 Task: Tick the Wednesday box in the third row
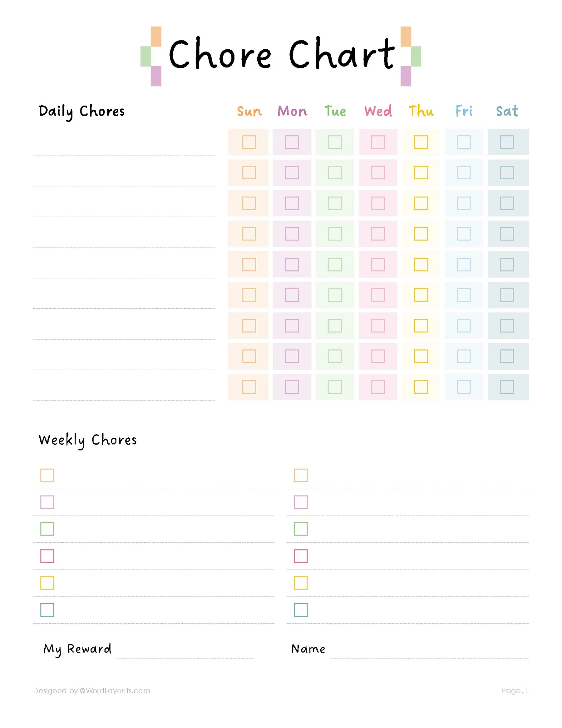click(x=378, y=203)
